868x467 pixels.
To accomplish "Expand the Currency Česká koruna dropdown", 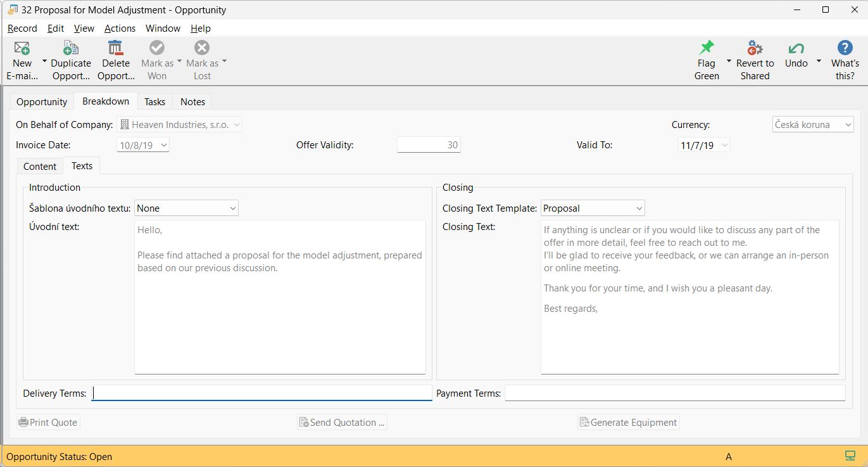I will [848, 125].
